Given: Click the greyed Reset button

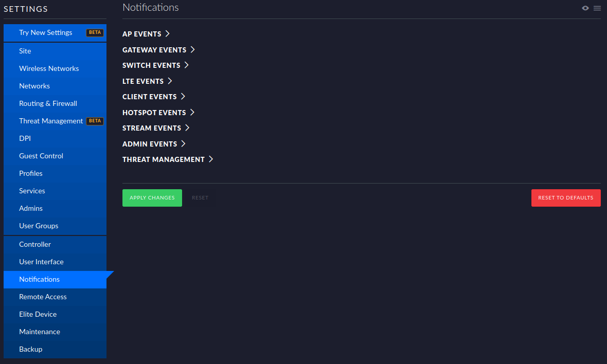Looking at the screenshot, I should (x=200, y=197).
